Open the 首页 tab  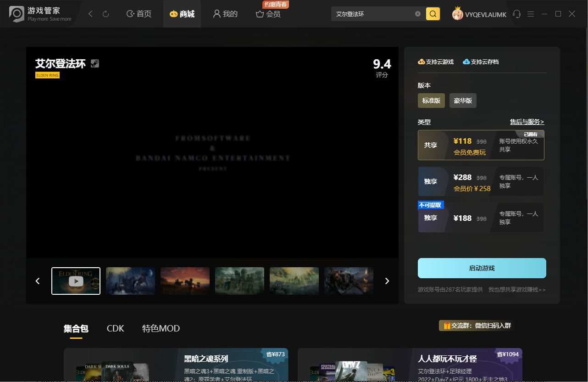coord(139,14)
